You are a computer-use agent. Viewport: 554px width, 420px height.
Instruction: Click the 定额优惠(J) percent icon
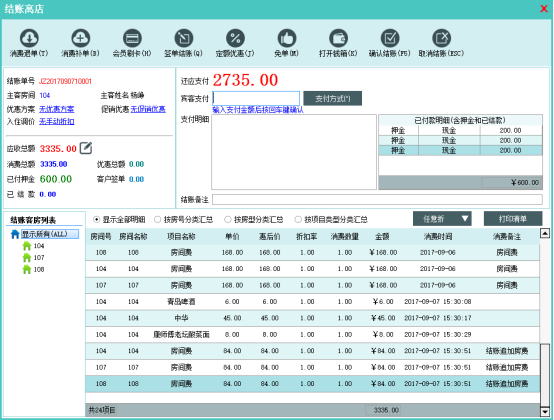pyautogui.click(x=235, y=38)
